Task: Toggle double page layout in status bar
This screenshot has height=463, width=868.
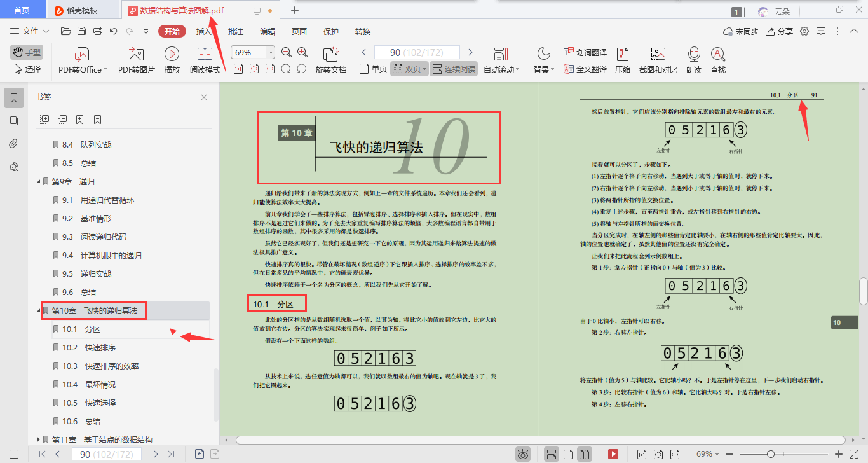Action: pos(585,454)
